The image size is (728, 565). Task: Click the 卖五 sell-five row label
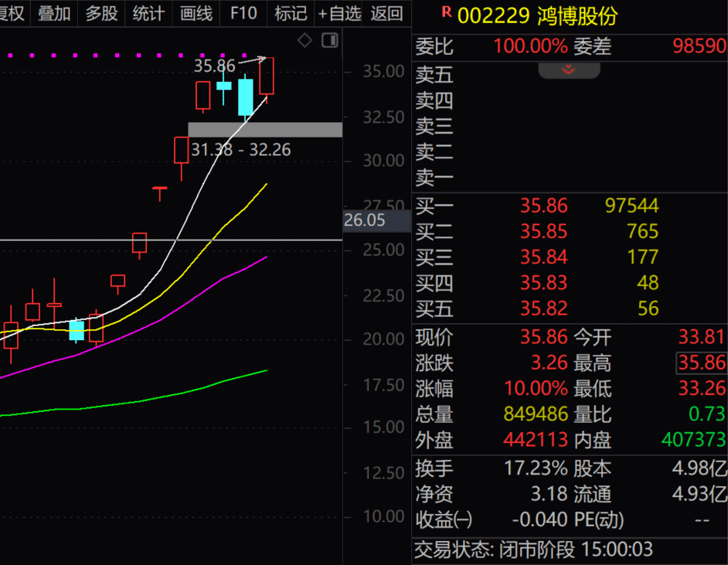(x=434, y=75)
